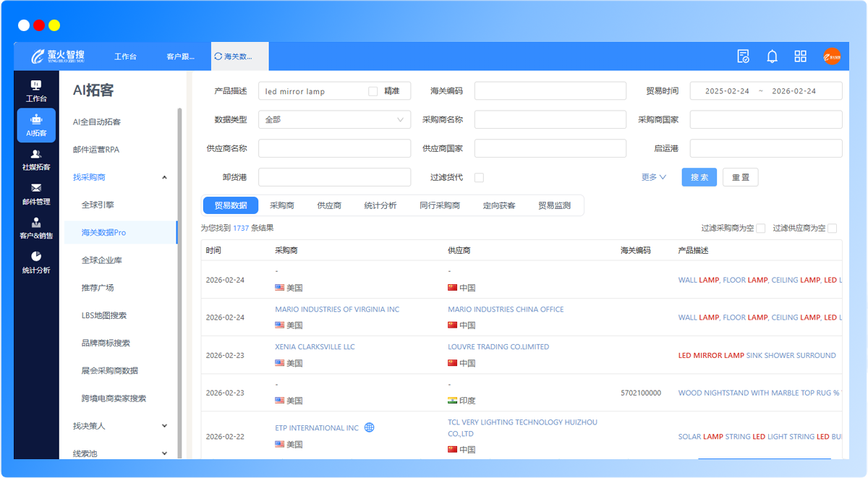Check the 过滤货代 checkbox
The image size is (868, 478).
tap(479, 177)
